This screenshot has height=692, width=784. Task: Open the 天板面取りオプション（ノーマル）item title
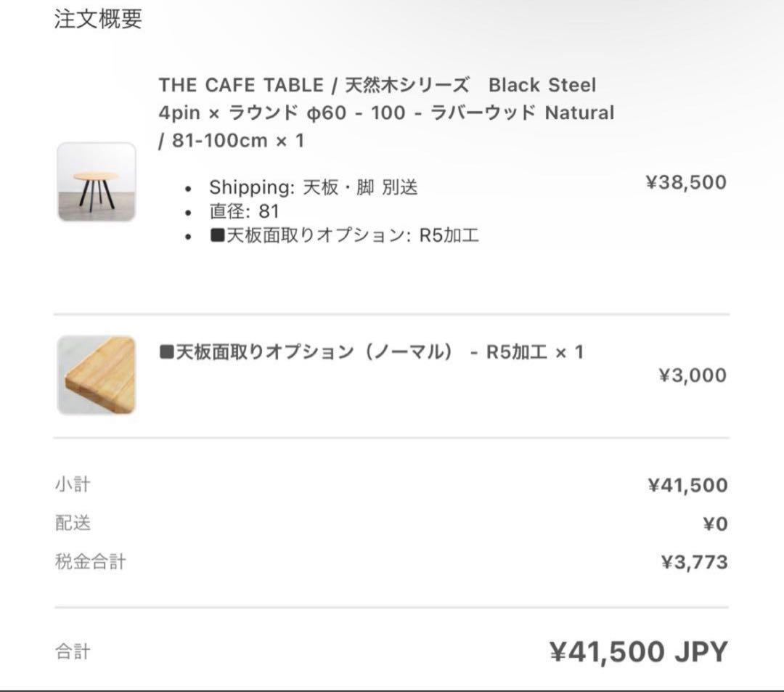coord(371,353)
